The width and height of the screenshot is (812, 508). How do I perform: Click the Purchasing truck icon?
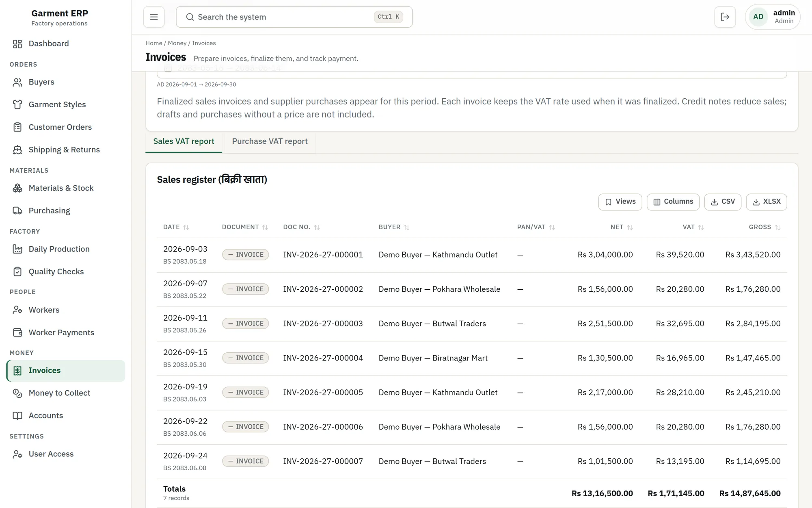pos(17,211)
